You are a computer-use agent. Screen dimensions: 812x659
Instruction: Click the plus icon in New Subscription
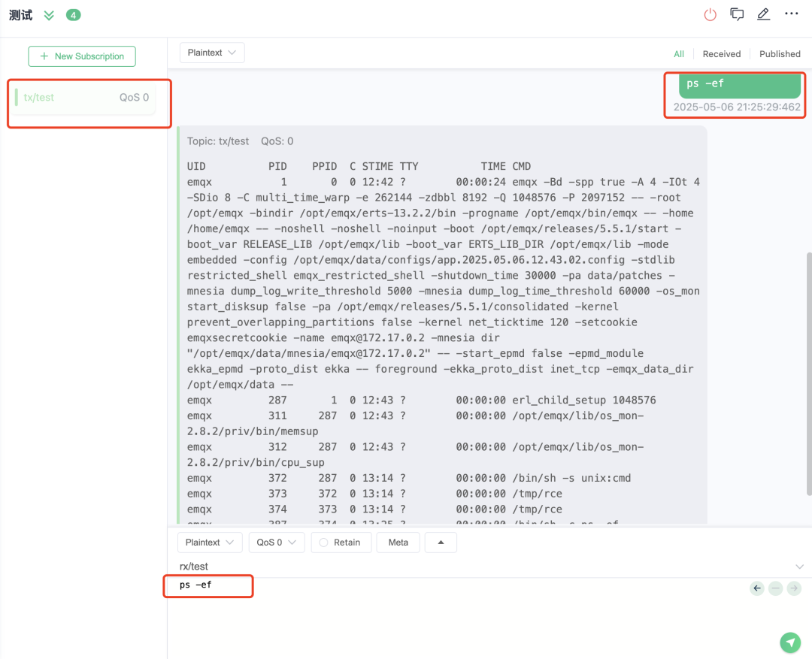tap(44, 56)
